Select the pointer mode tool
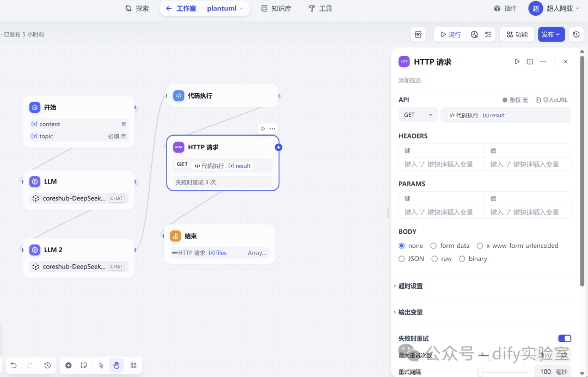The height and width of the screenshot is (377, 588). [x=101, y=366]
